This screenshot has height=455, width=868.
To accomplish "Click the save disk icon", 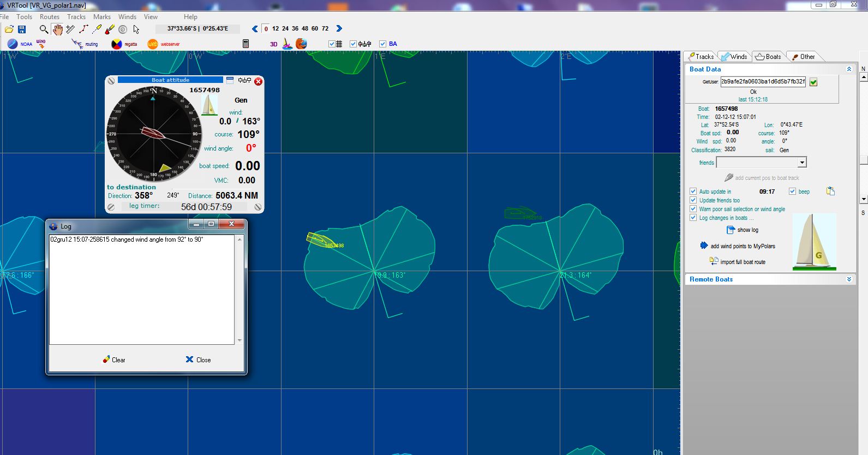I will tap(22, 29).
